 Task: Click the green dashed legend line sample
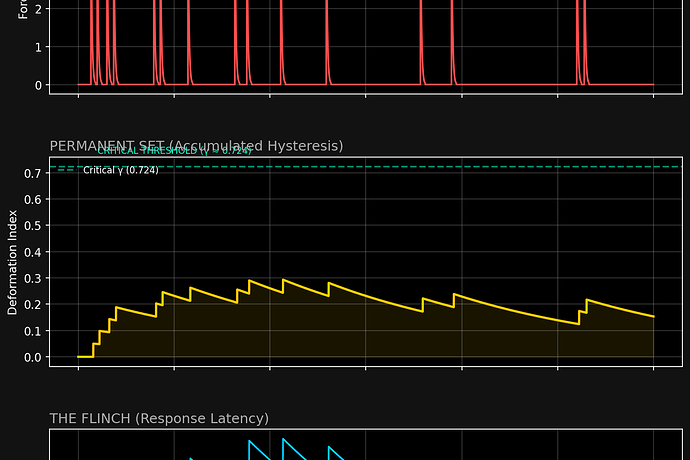pyautogui.click(x=66, y=171)
